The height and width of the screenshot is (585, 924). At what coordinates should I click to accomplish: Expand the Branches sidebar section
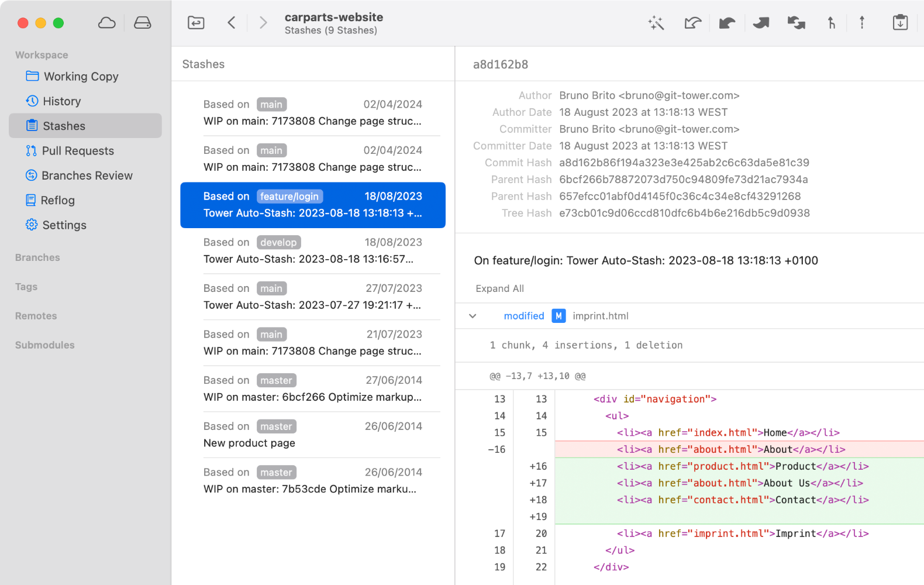[x=37, y=257]
